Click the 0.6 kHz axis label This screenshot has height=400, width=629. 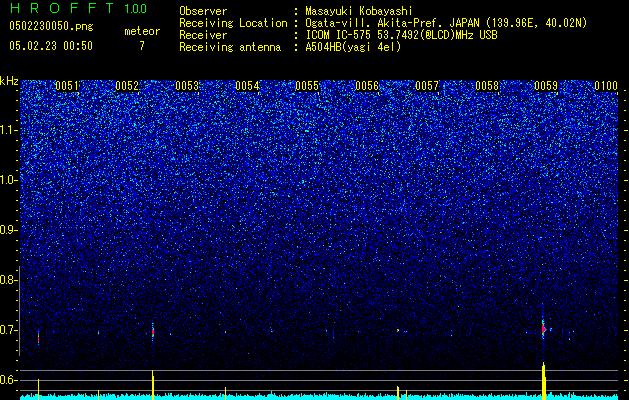[8, 380]
